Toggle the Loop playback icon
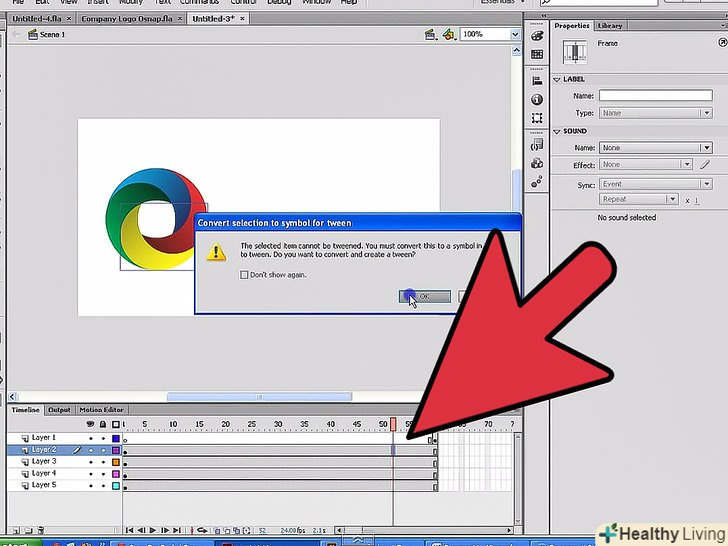The height and width of the screenshot is (546, 728). tap(202, 530)
